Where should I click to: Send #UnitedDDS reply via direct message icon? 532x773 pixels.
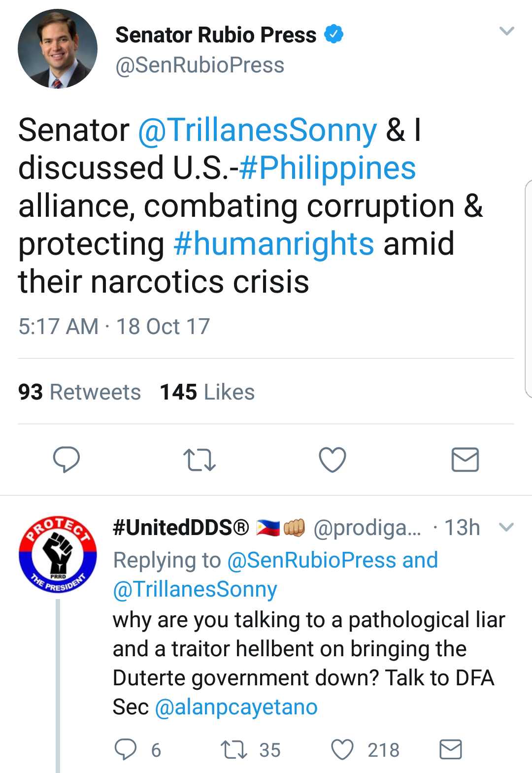click(x=450, y=749)
